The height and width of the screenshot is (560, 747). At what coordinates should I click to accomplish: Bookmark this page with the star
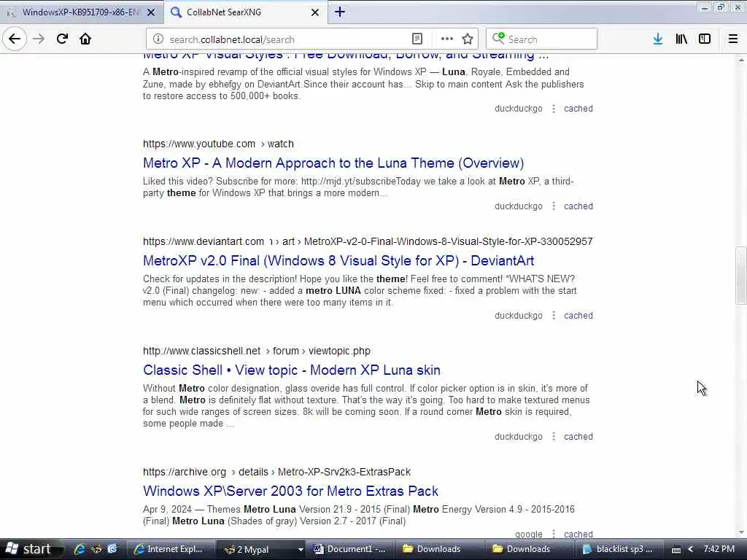click(x=468, y=39)
